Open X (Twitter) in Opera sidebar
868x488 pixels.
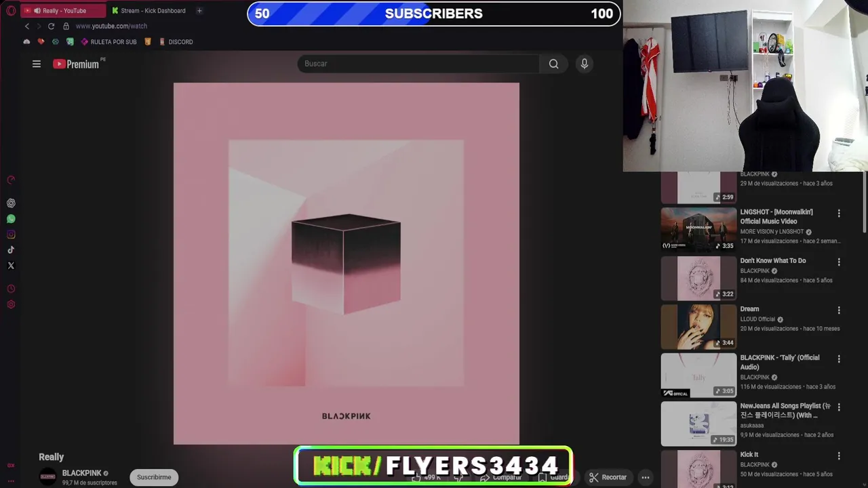[11, 266]
